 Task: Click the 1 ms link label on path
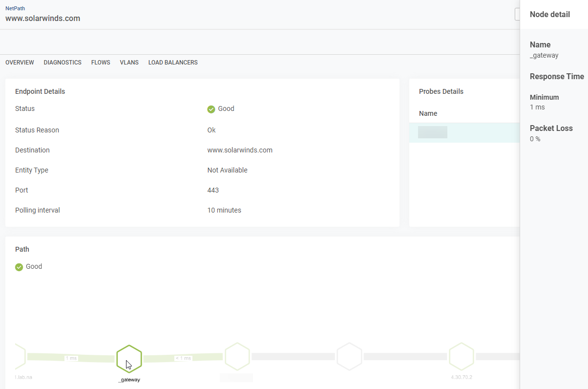(71, 358)
